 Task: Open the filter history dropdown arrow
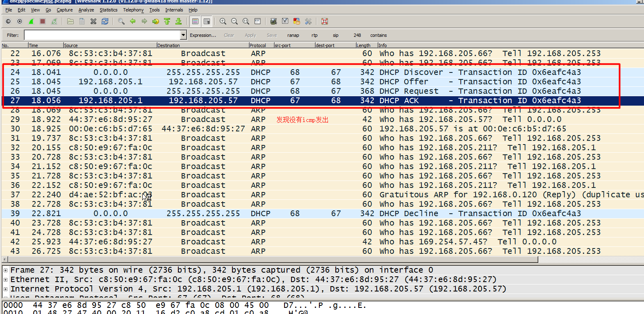[183, 35]
